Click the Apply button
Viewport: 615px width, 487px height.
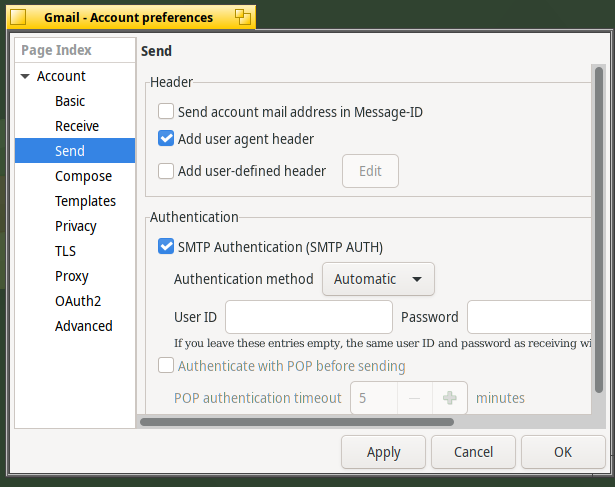click(383, 452)
